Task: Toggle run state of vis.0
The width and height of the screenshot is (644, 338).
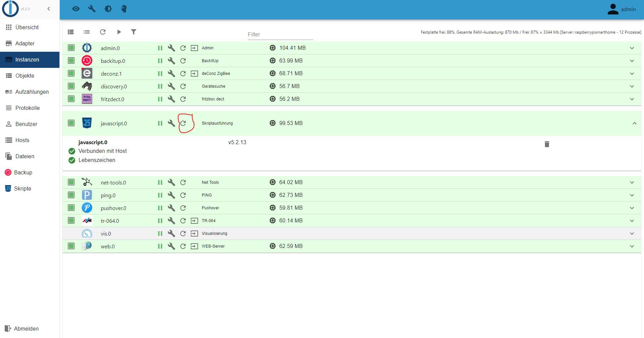Action: coord(160,234)
